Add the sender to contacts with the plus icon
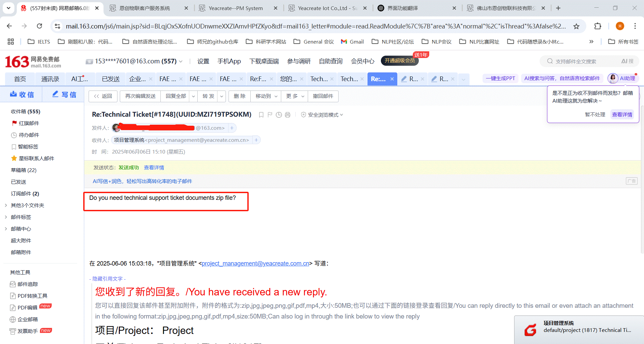This screenshot has height=344, width=644. 232,128
